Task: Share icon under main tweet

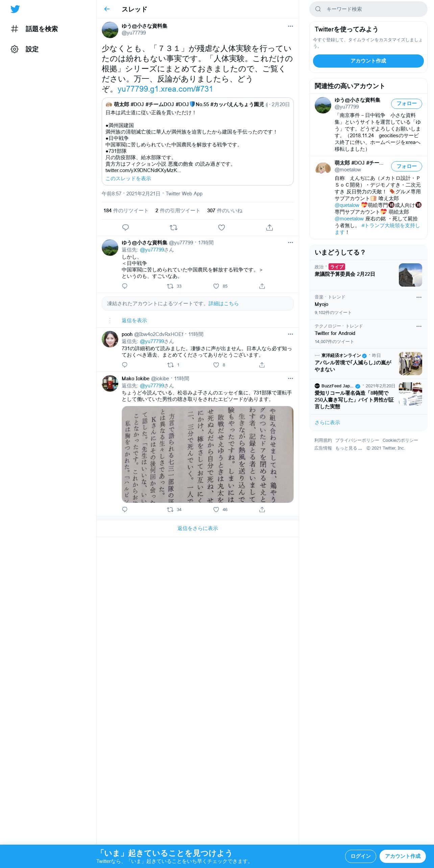Action: coord(269,227)
